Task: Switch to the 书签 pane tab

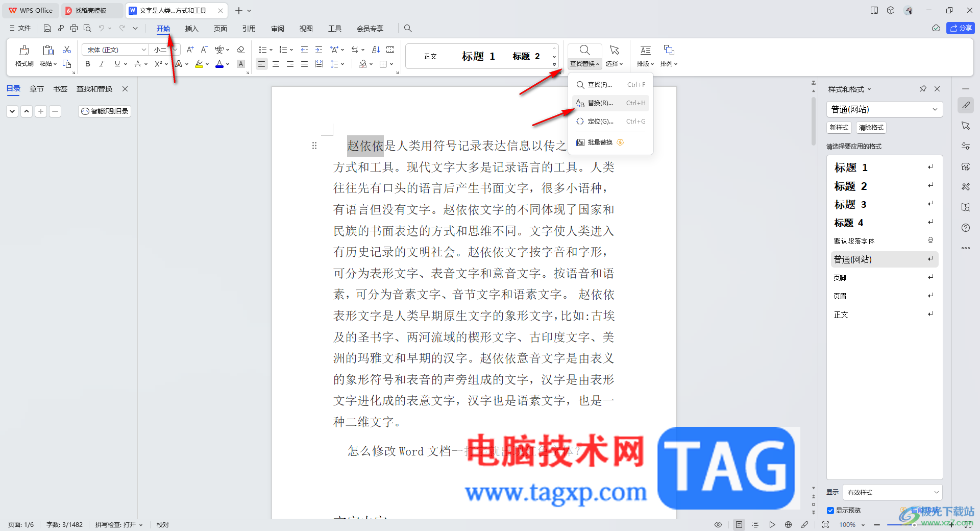Action: 60,89
